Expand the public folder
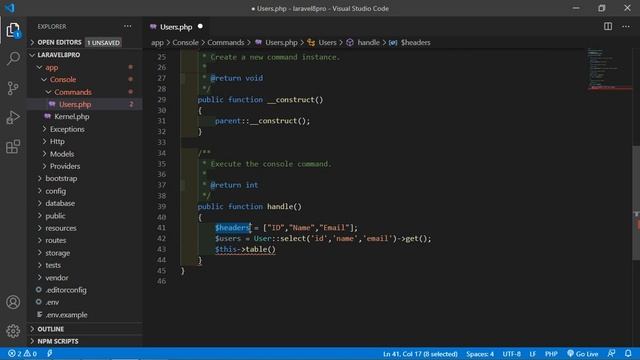This screenshot has height=360, width=640. pos(84,216)
